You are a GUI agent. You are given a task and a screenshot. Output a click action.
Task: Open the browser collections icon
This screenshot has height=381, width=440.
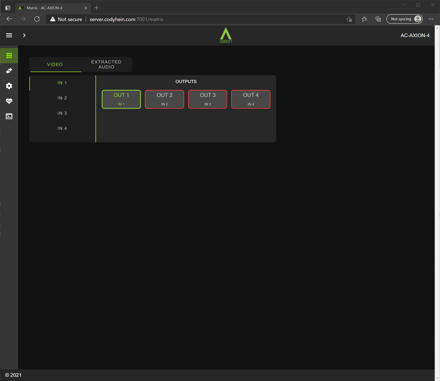point(378,19)
